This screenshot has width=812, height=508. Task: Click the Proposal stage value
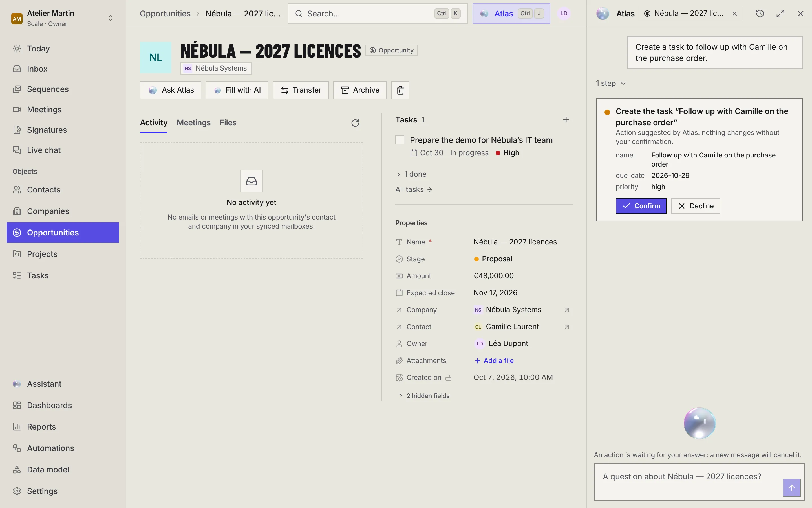493,259
